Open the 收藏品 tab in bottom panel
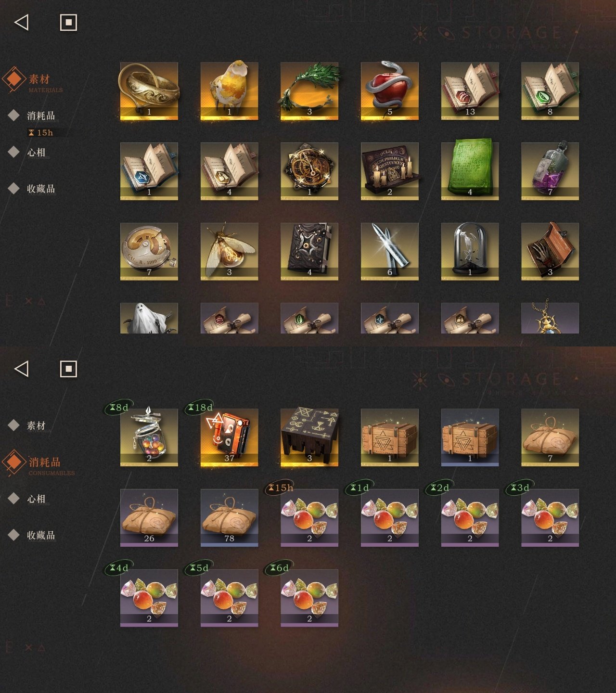This screenshot has height=693, width=616. 40,535
